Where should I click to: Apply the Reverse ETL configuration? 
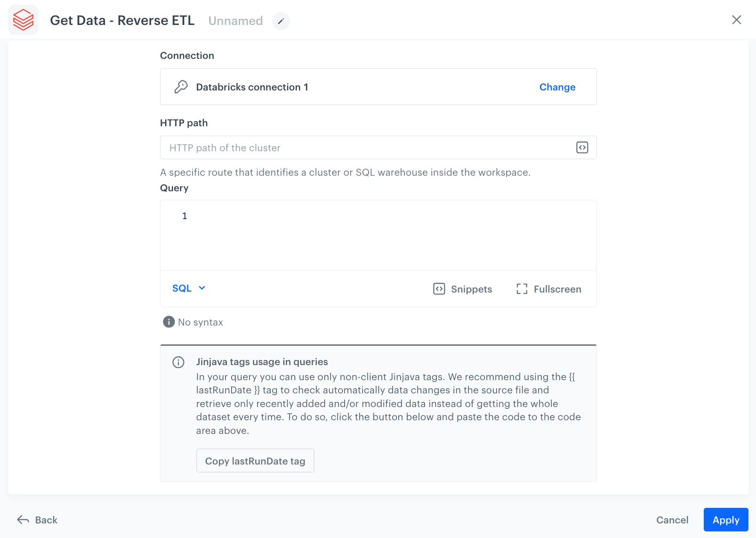[725, 520]
